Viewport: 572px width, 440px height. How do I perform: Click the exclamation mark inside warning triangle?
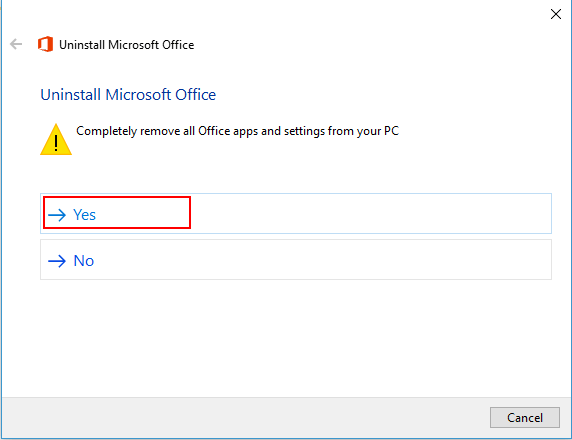pyautogui.click(x=56, y=143)
